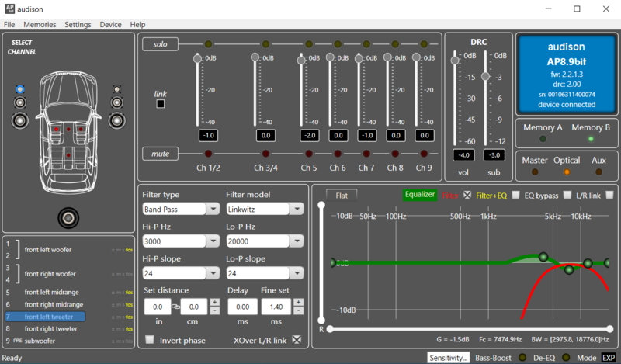
Task: Enable the L/R link checkbox
Action: coord(609,195)
